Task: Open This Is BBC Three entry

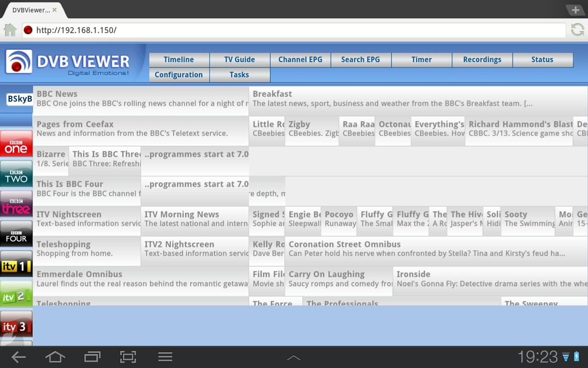Action: pyautogui.click(x=105, y=161)
